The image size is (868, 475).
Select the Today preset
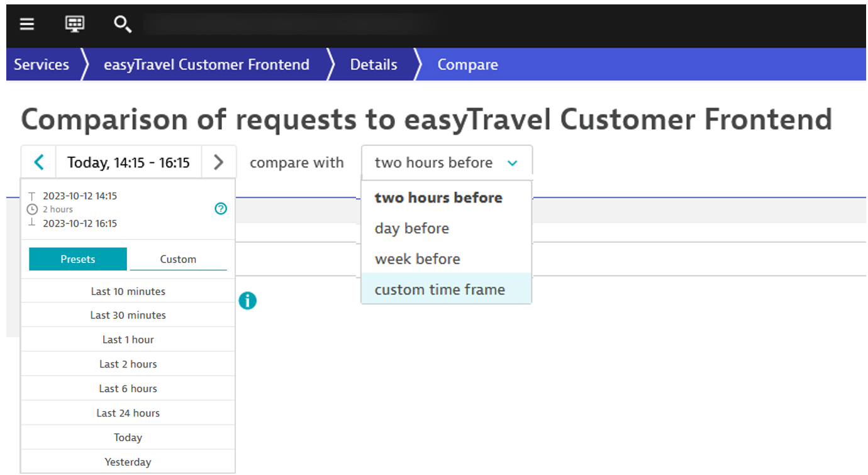(x=128, y=438)
